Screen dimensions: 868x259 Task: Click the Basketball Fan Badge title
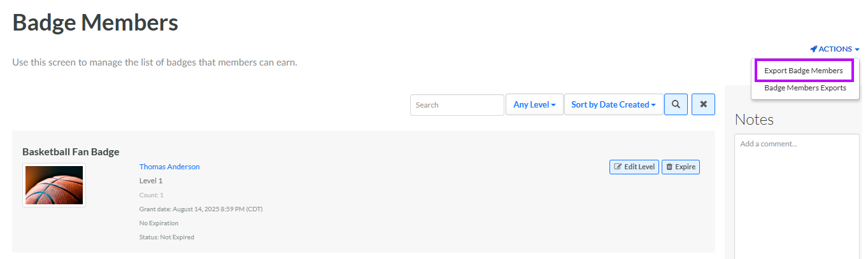coord(71,151)
